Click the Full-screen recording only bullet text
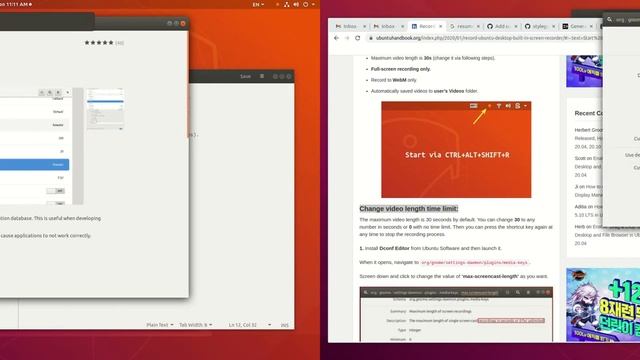The width and height of the screenshot is (640, 360). pos(400,69)
